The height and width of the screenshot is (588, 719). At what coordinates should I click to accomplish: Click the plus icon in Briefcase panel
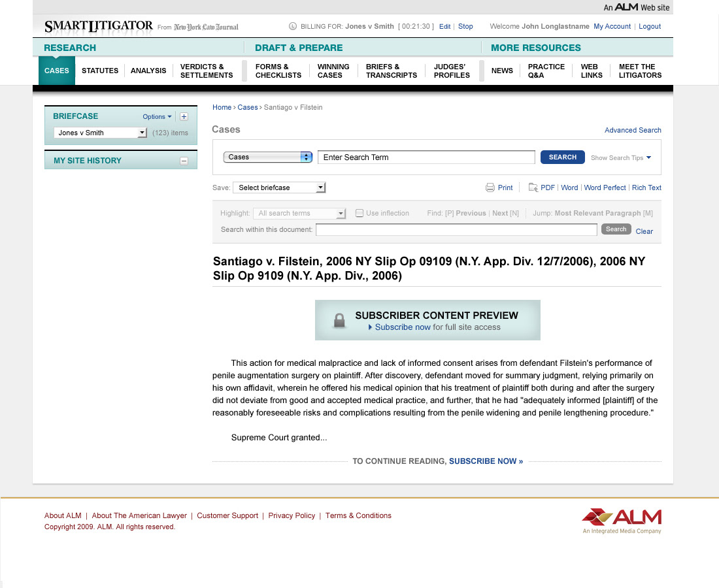click(184, 117)
